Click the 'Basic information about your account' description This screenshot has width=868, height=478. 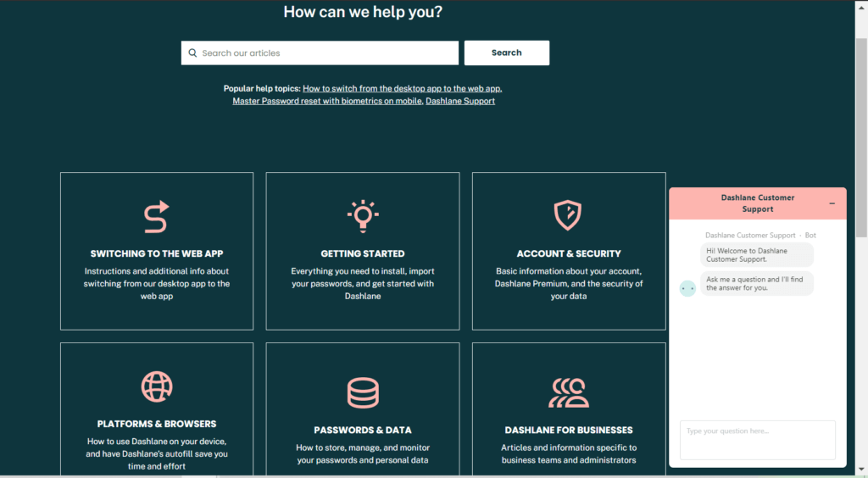click(569, 284)
